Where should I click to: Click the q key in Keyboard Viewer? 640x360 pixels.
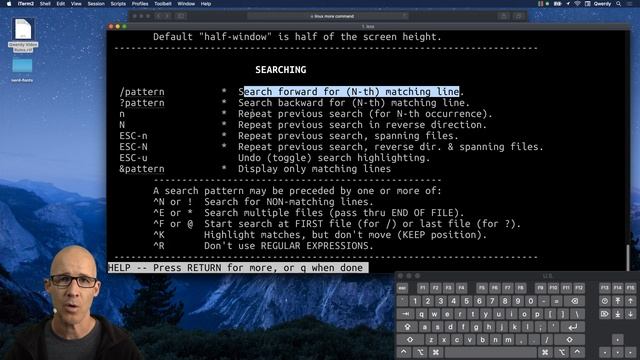tap(422, 314)
